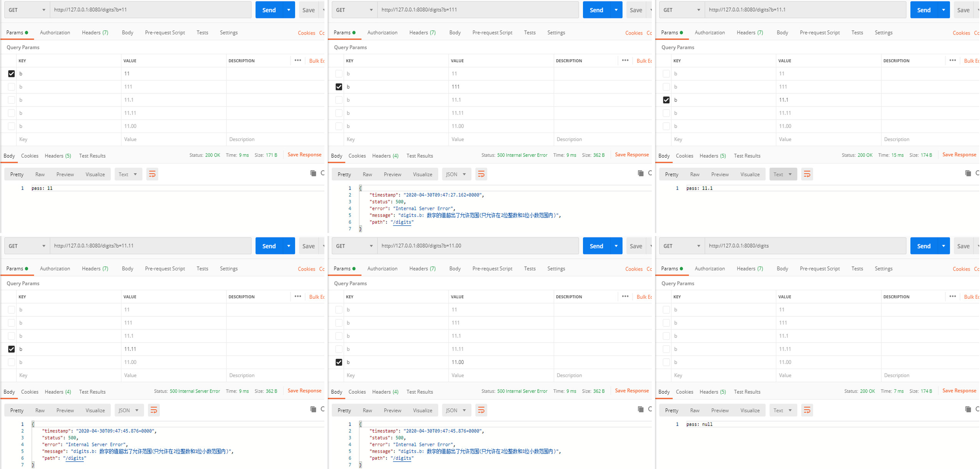Enable the 11.00 param in the b=11 panel

point(11,126)
